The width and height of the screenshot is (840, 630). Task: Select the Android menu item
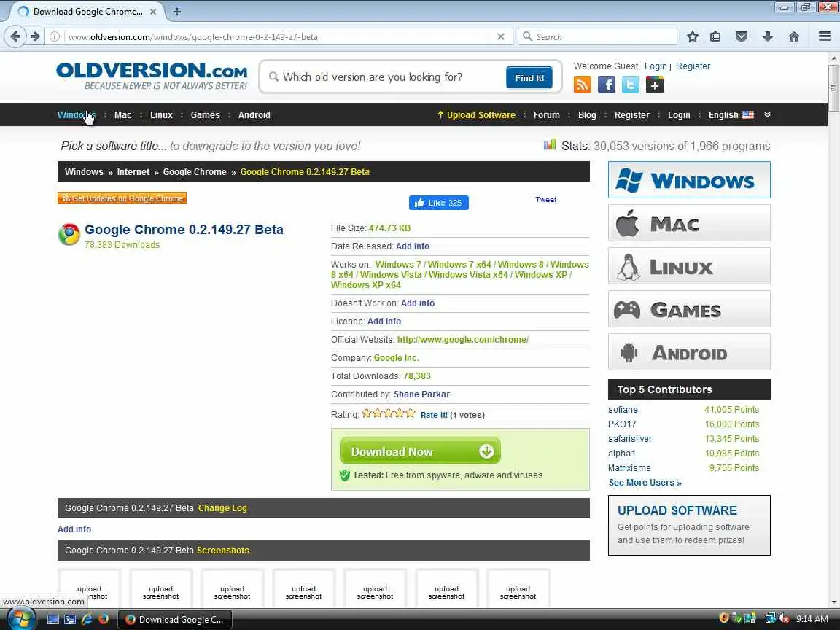[254, 114]
